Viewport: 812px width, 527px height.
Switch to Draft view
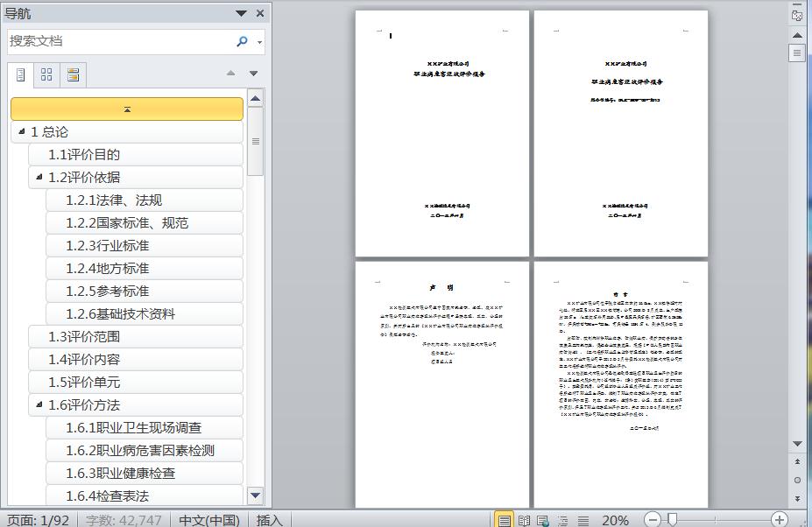click(x=583, y=519)
